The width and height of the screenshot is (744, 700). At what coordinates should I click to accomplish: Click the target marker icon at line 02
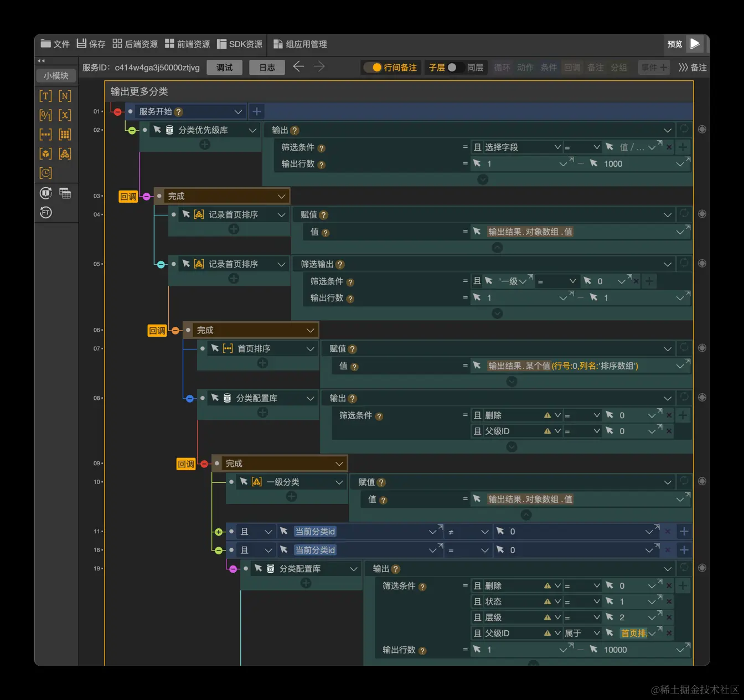pos(702,130)
